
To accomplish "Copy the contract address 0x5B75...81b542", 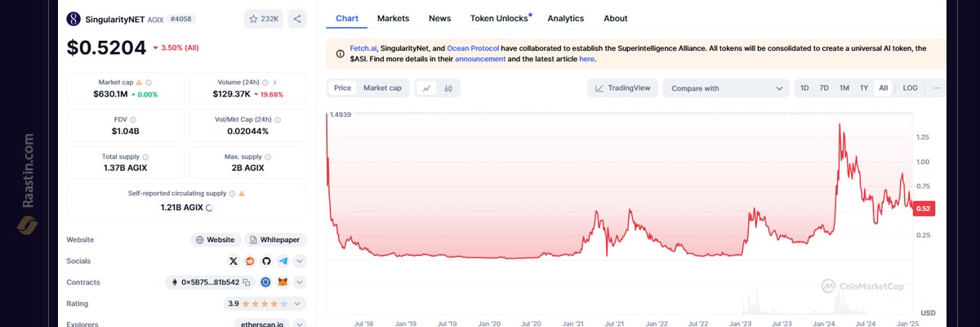I will (246, 282).
